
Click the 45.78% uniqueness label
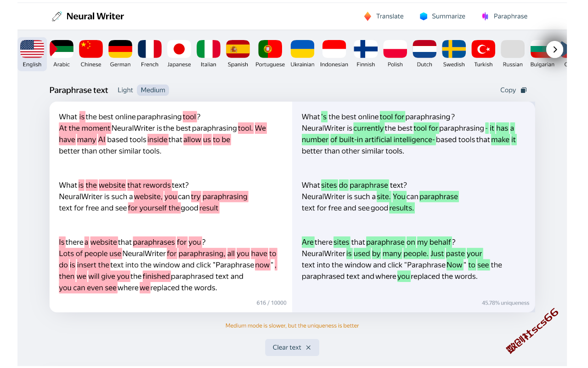pyautogui.click(x=505, y=303)
